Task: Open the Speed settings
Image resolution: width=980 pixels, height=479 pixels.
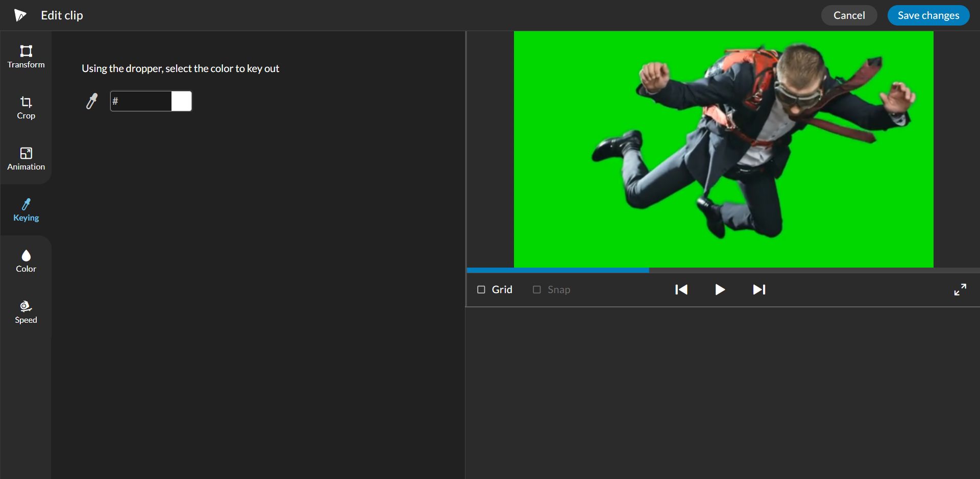Action: click(x=26, y=312)
